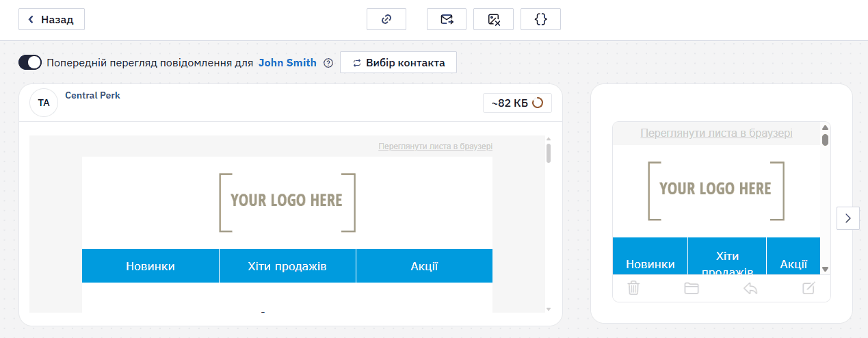Image resolution: width=868 pixels, height=338 pixels.
Task: Open the Новинки tab in desktop preview
Action: click(150, 266)
